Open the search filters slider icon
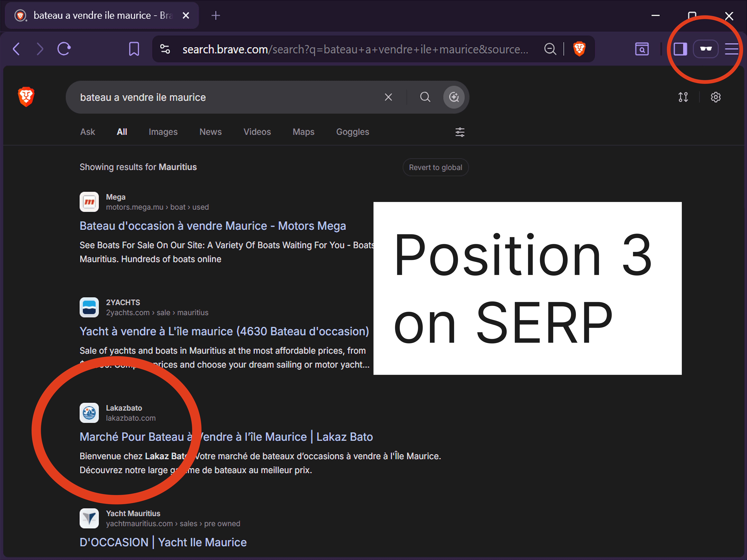 (x=460, y=132)
